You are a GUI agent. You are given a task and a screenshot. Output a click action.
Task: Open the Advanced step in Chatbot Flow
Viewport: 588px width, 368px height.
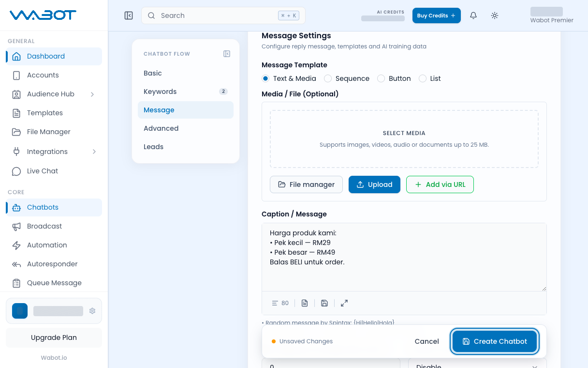coord(186,128)
